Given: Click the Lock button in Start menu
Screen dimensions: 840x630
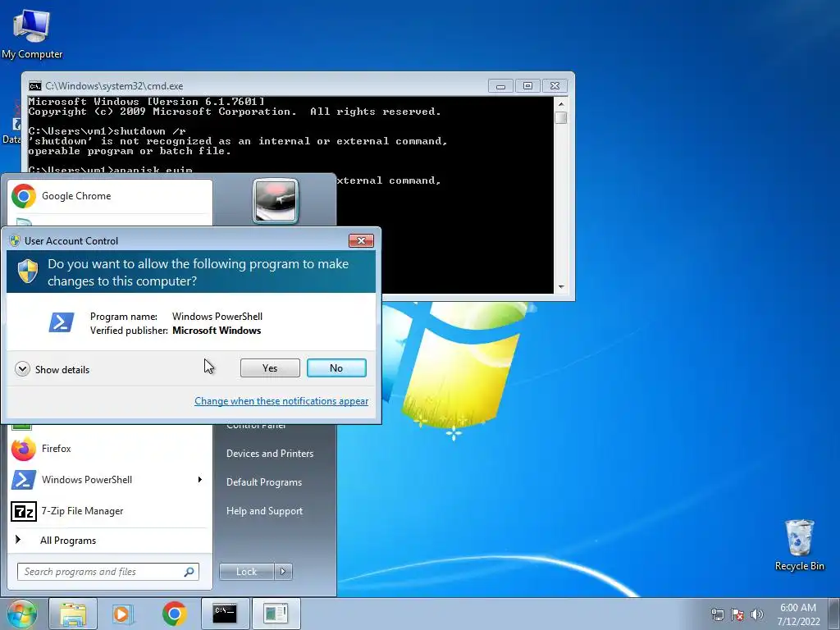Looking at the screenshot, I should coord(246,572).
